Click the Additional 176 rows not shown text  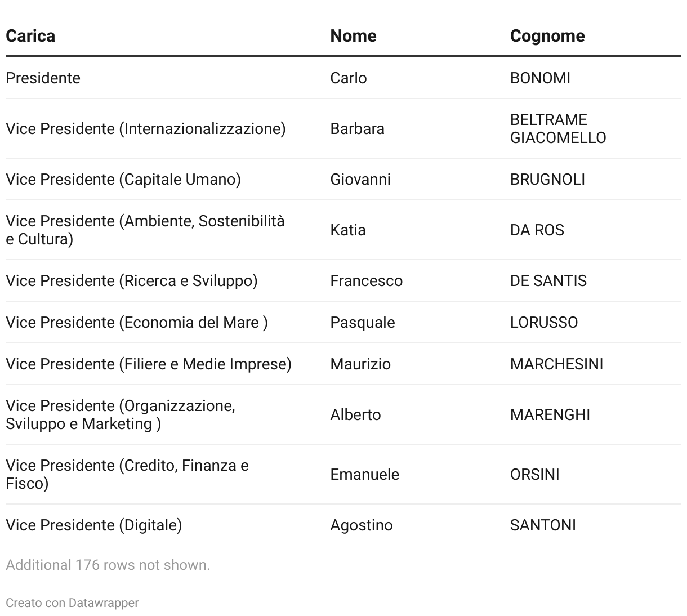[x=108, y=565]
